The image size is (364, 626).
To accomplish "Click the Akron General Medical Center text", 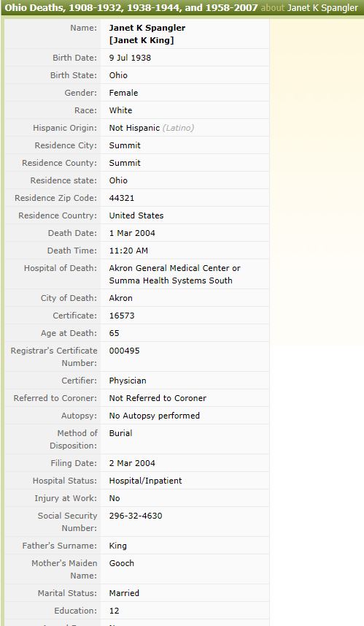I will (170, 268).
